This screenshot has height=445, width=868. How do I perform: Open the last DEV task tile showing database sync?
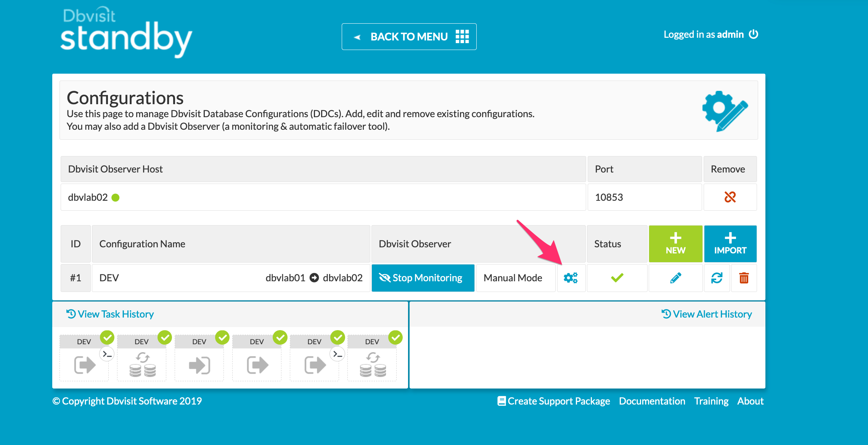pyautogui.click(x=372, y=359)
